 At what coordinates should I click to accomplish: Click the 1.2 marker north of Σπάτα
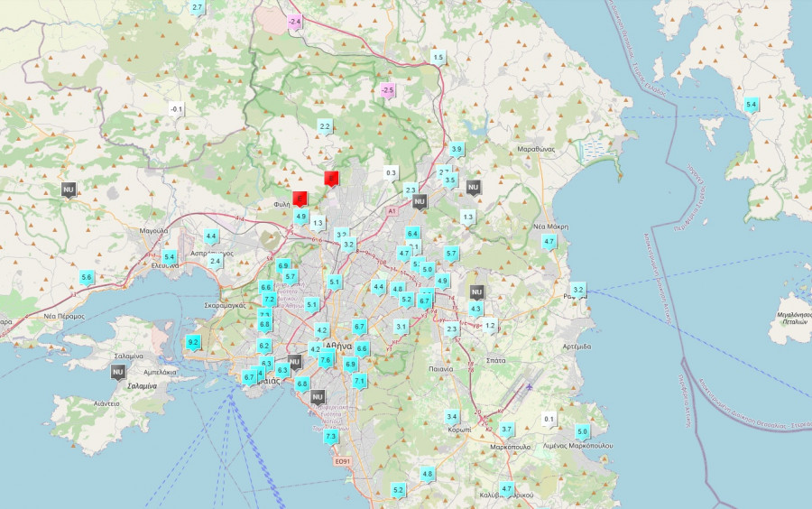point(490,325)
